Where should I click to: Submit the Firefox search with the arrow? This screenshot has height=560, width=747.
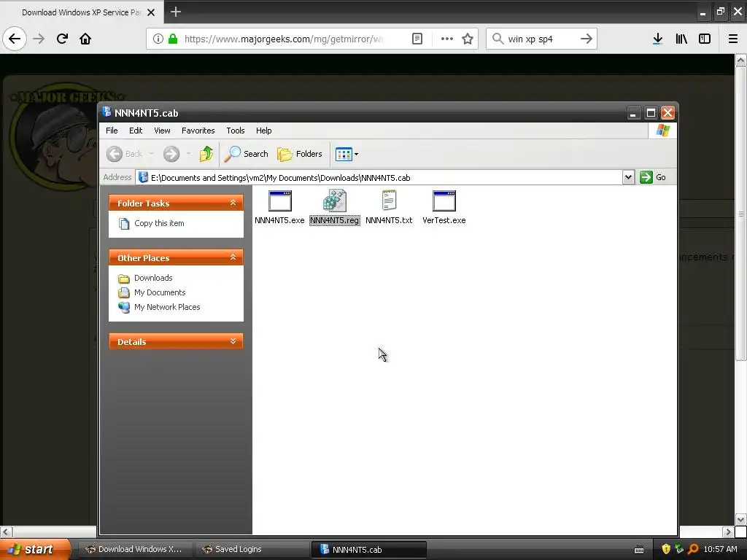pyautogui.click(x=587, y=39)
